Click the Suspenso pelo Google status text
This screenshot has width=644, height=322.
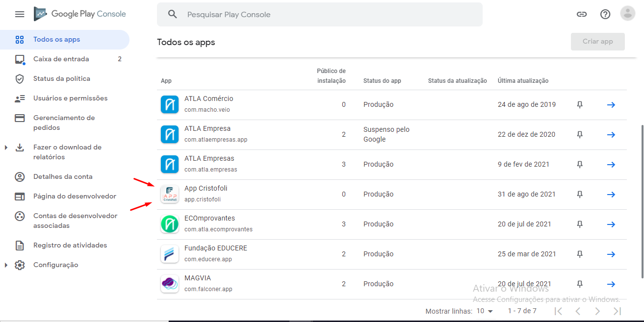tap(386, 134)
